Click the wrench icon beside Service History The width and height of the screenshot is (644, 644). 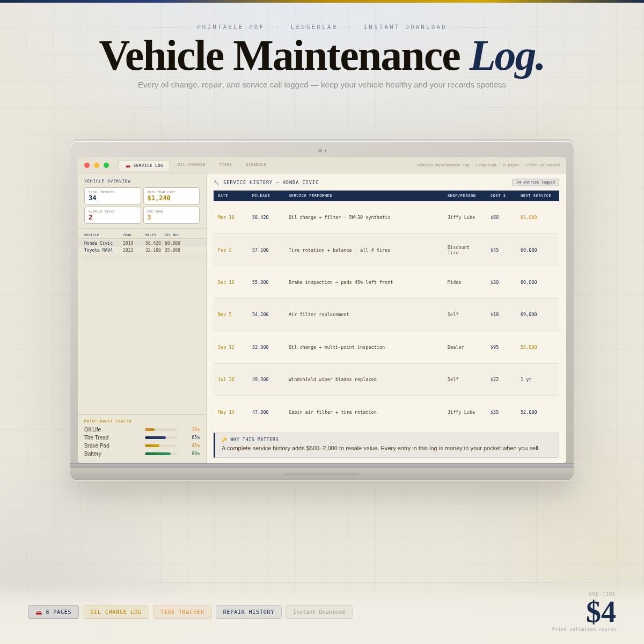[x=216, y=182]
